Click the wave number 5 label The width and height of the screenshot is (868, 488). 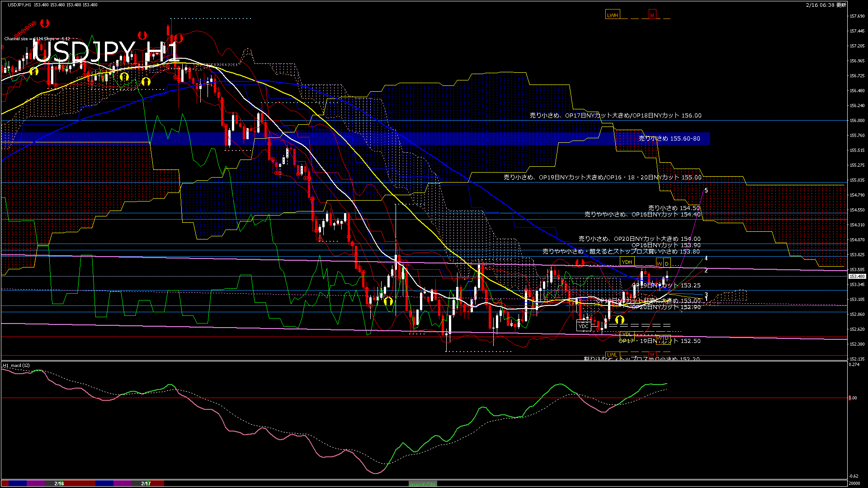(x=706, y=191)
